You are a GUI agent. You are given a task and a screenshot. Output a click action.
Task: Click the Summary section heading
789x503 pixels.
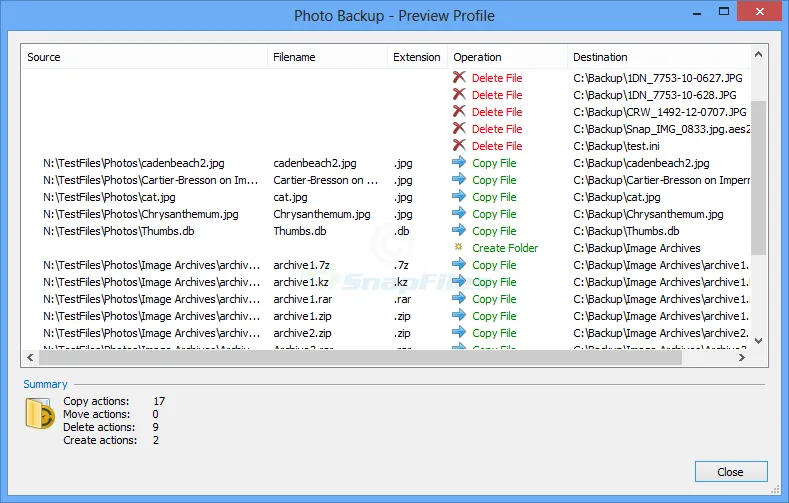point(45,384)
